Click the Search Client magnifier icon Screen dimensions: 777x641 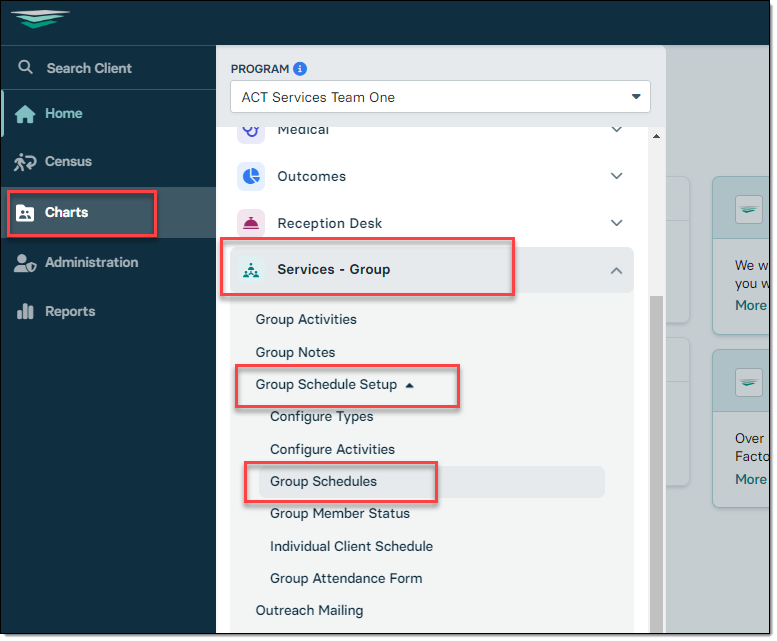25,67
